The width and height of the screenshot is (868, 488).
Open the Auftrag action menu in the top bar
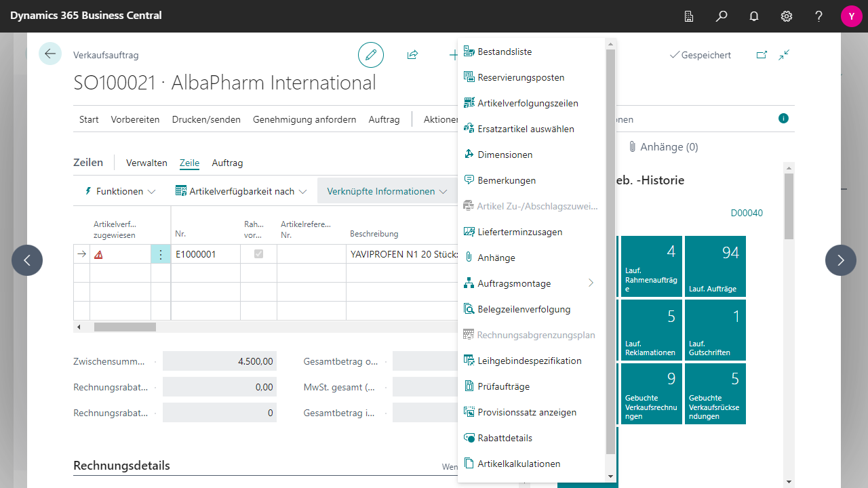pos(384,119)
